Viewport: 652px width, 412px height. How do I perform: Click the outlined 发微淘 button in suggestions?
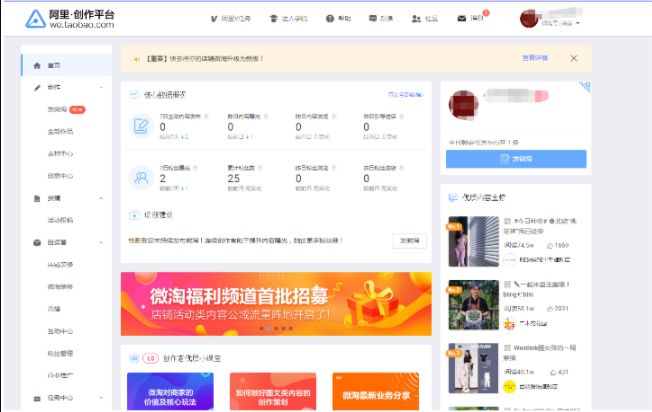pyautogui.click(x=409, y=241)
